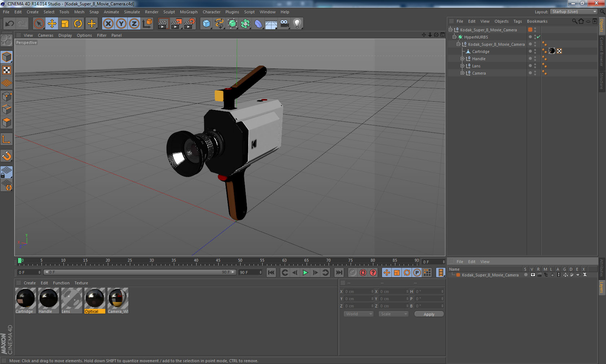Activate the Scale tool
Image resolution: width=606 pixels, height=364 pixels.
pyautogui.click(x=65, y=24)
